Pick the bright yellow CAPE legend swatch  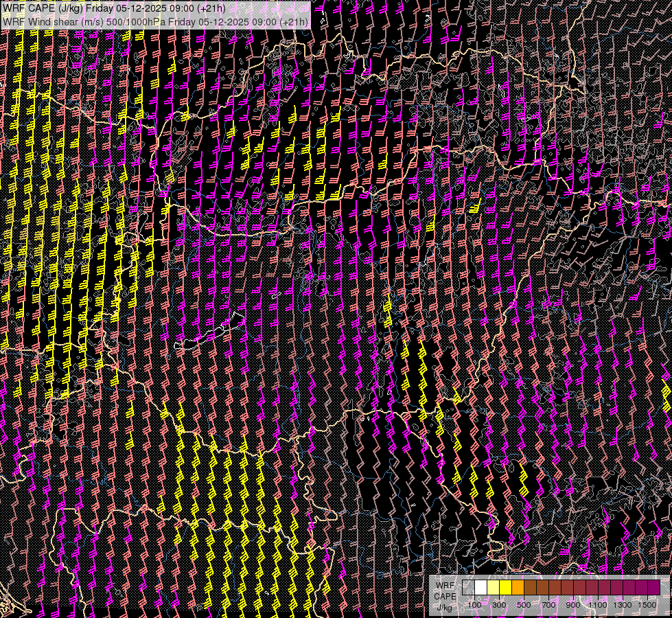pyautogui.click(x=505, y=587)
